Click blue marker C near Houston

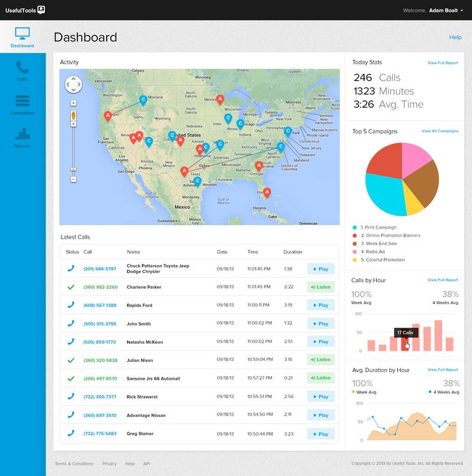pyautogui.click(x=198, y=181)
